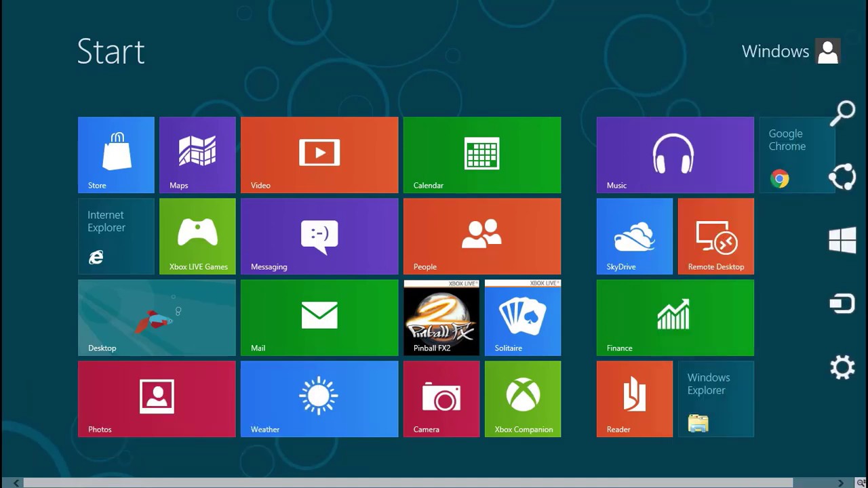The width and height of the screenshot is (868, 488).
Task: Open the Finance tile
Action: click(x=675, y=318)
